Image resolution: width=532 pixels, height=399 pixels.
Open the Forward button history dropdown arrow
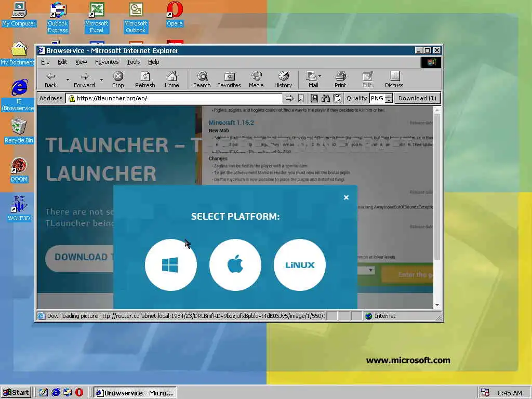101,80
